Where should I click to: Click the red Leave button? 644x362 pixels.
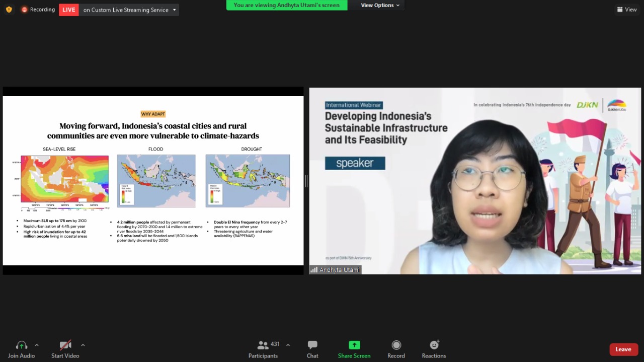623,349
